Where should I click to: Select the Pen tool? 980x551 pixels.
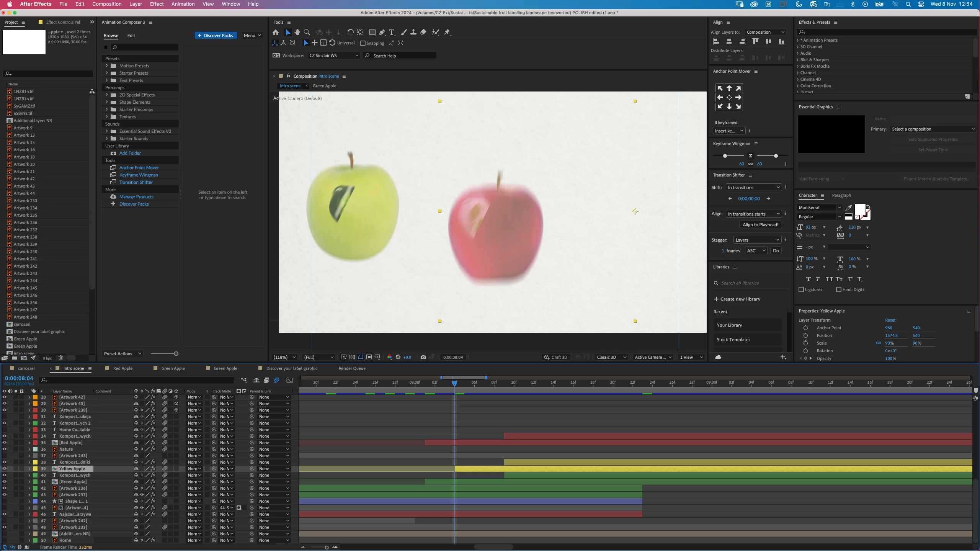coord(382,32)
